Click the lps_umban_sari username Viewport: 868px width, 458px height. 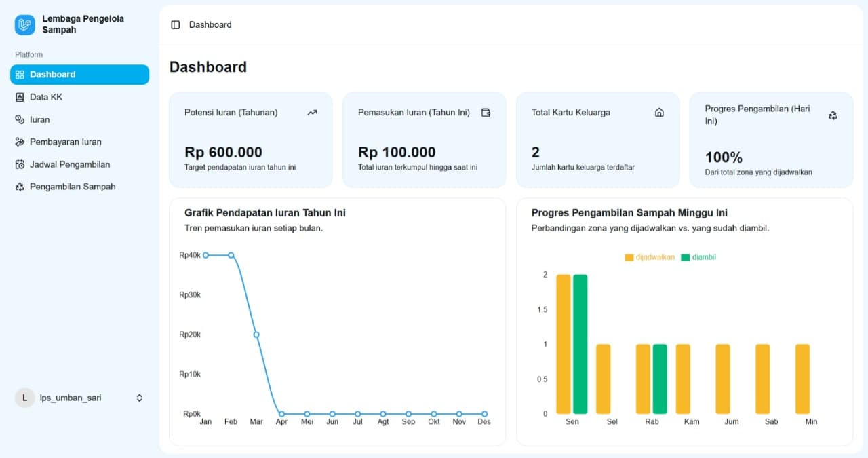coord(71,398)
